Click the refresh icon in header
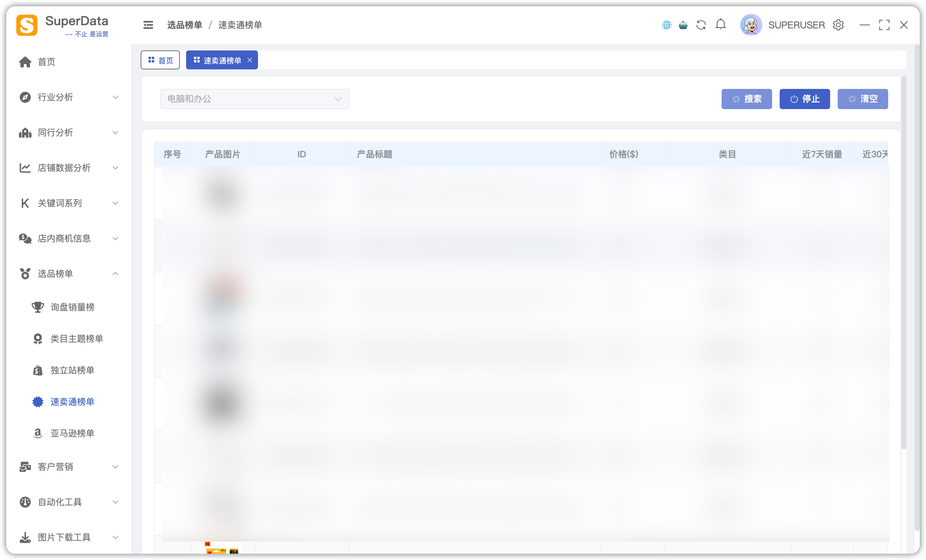This screenshot has height=560, width=926. (701, 25)
